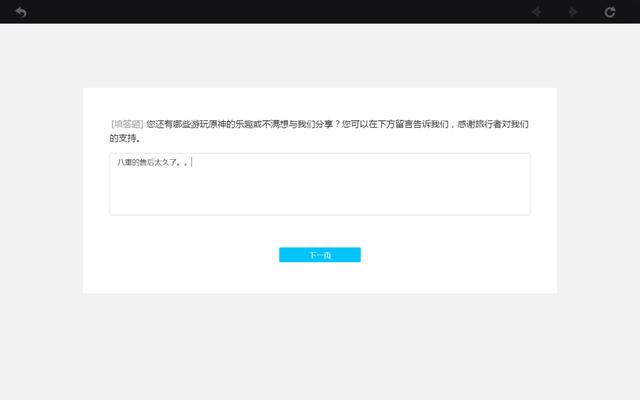This screenshot has width=640, height=400.
Task: Focus the feedback text area
Action: coord(319,184)
